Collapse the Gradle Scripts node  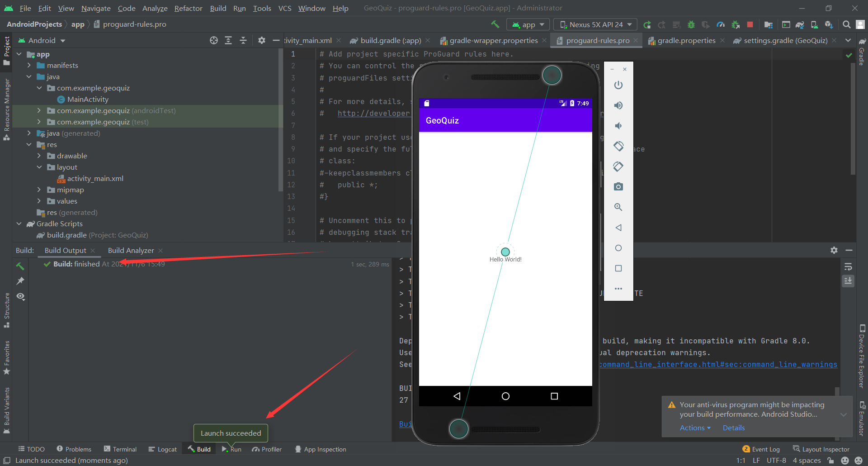coord(19,223)
